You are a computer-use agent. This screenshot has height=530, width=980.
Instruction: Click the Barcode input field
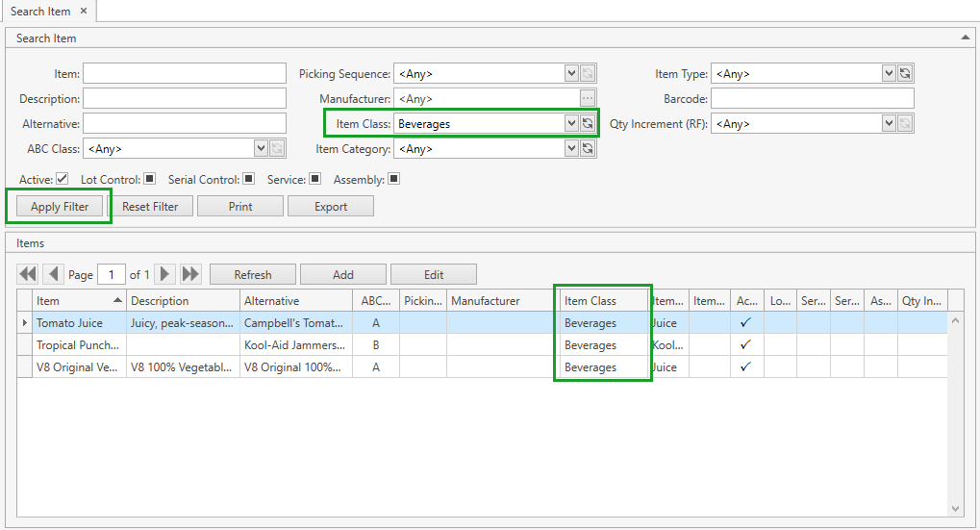[x=812, y=99]
